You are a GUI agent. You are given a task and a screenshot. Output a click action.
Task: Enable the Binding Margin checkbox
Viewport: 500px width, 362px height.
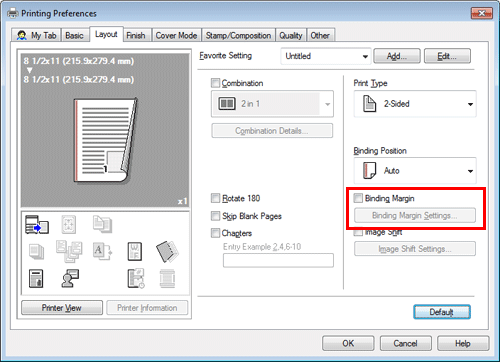coord(358,198)
